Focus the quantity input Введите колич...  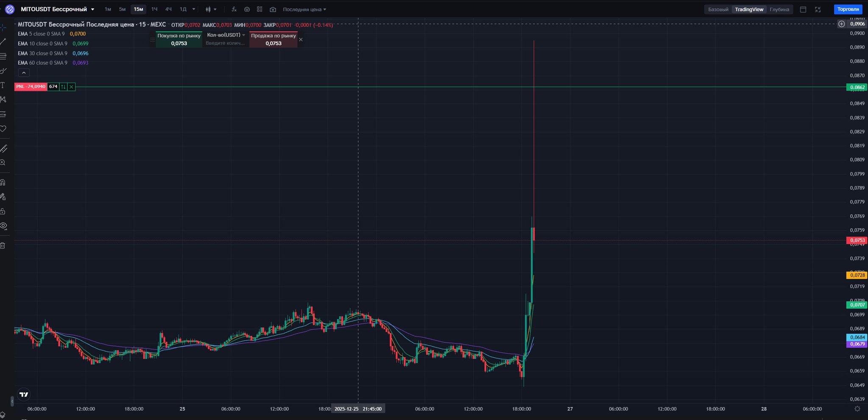click(x=225, y=43)
